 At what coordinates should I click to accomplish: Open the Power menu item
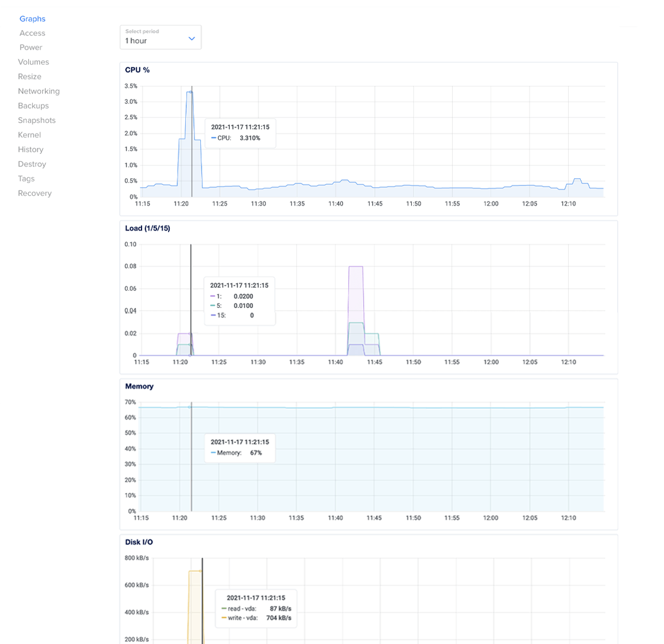click(x=31, y=47)
